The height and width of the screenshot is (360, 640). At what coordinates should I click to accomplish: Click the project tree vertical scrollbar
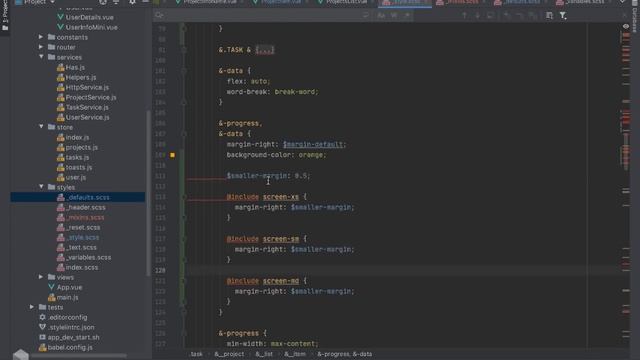[x=149, y=192]
